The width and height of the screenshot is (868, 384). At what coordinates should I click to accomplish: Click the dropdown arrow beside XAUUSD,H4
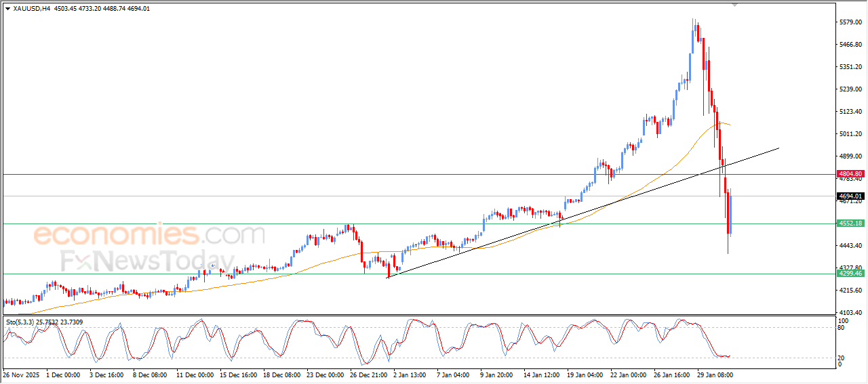click(x=7, y=9)
